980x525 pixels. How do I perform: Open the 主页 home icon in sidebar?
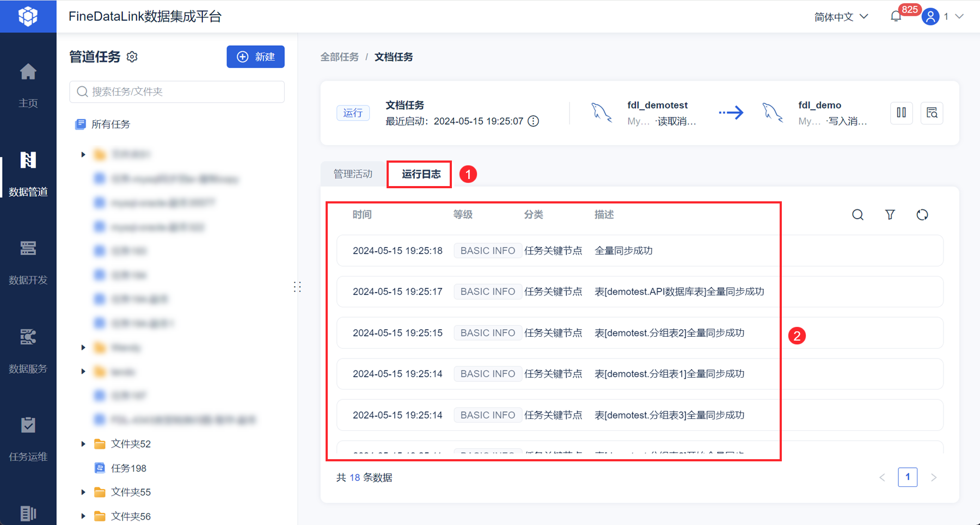(x=28, y=72)
